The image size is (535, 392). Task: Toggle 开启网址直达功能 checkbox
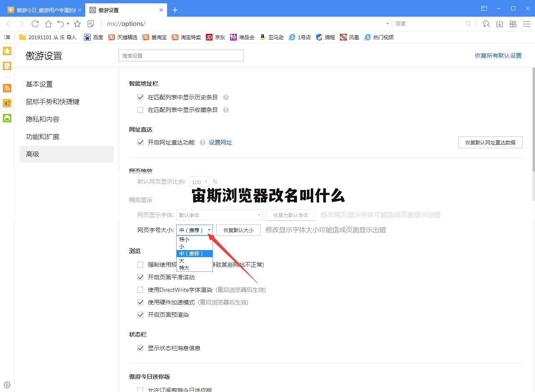tap(140, 142)
